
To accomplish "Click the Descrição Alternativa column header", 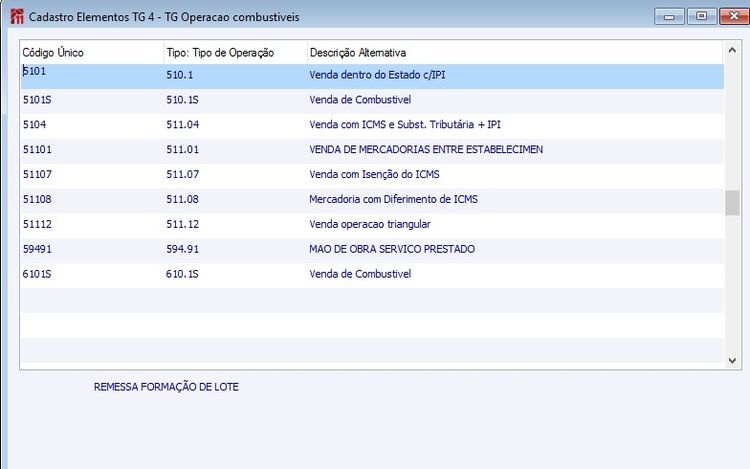I will [x=358, y=53].
